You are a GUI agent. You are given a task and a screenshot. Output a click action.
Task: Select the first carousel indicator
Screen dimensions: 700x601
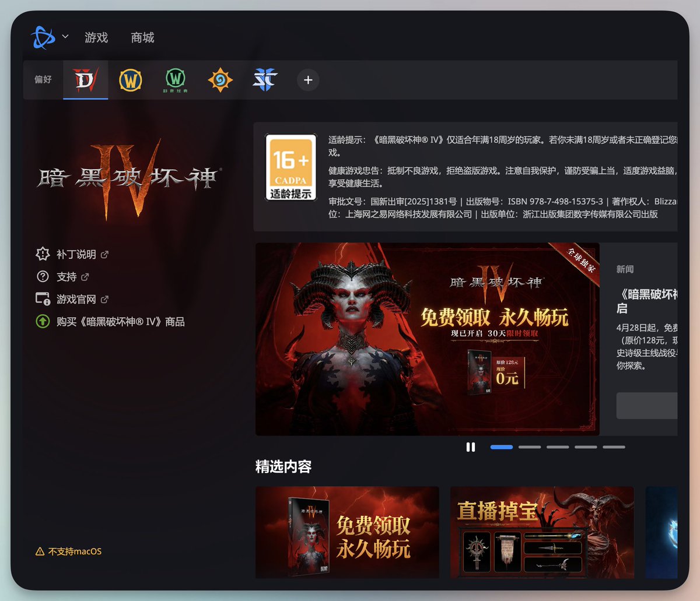point(502,447)
